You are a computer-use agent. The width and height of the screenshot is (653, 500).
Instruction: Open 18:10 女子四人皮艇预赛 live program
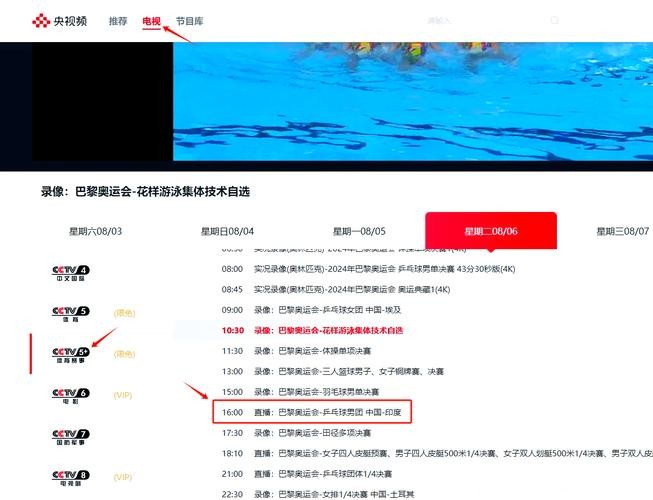(x=437, y=453)
